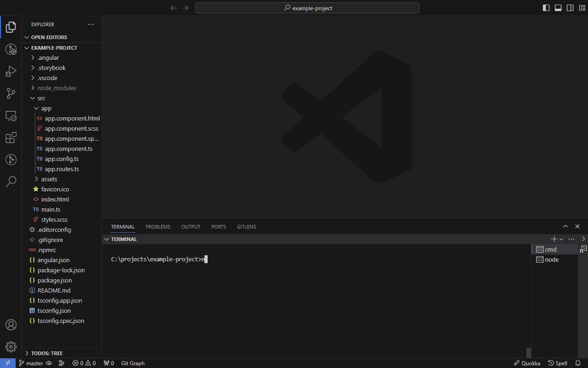Open app.routes.ts file
This screenshot has height=368, width=588.
(x=62, y=169)
